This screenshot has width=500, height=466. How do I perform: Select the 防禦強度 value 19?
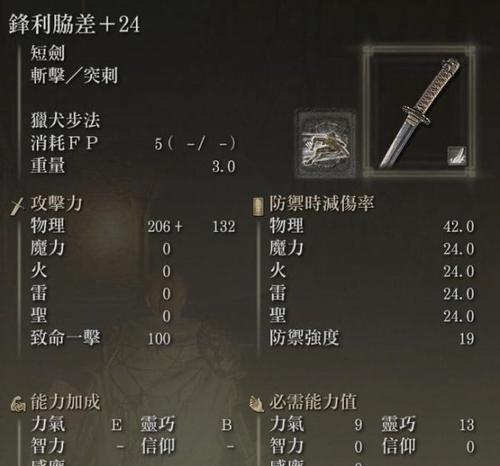point(467,339)
